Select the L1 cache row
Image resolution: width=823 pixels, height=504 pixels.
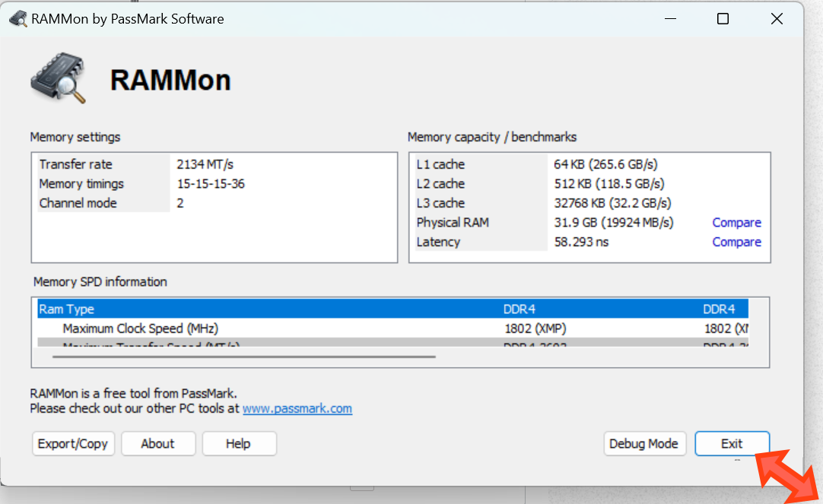[588, 164]
